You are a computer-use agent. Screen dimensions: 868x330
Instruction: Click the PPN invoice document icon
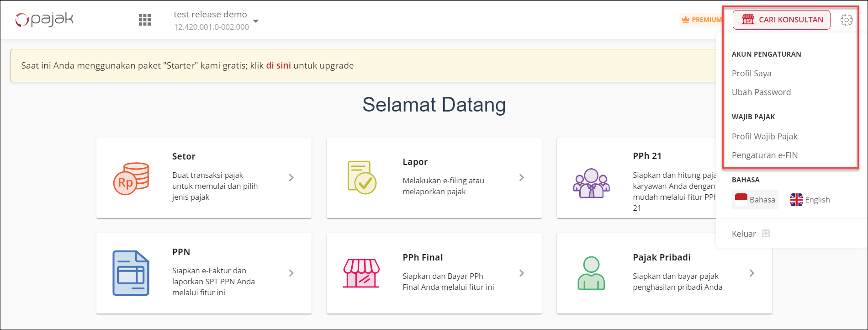131,273
